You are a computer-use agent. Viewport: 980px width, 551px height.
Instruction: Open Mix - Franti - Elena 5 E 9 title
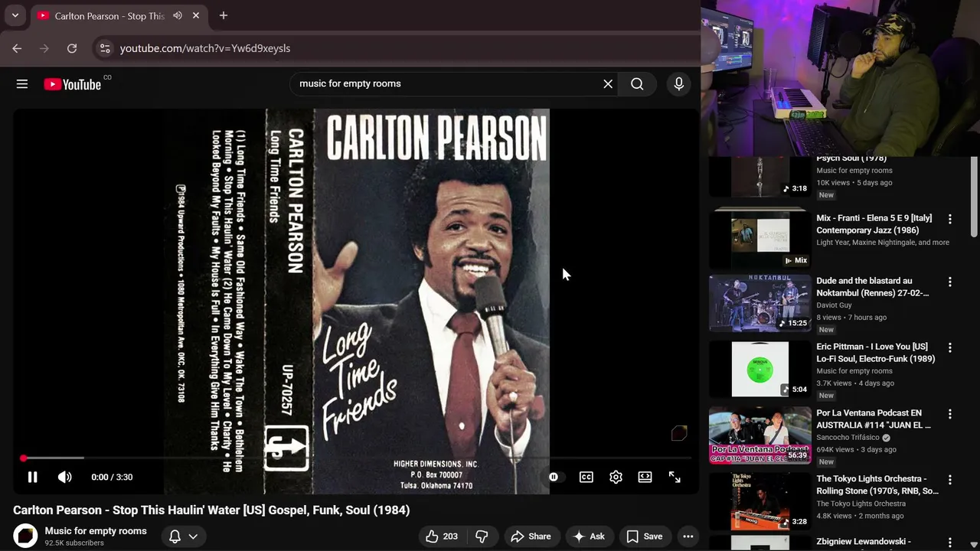pos(874,224)
